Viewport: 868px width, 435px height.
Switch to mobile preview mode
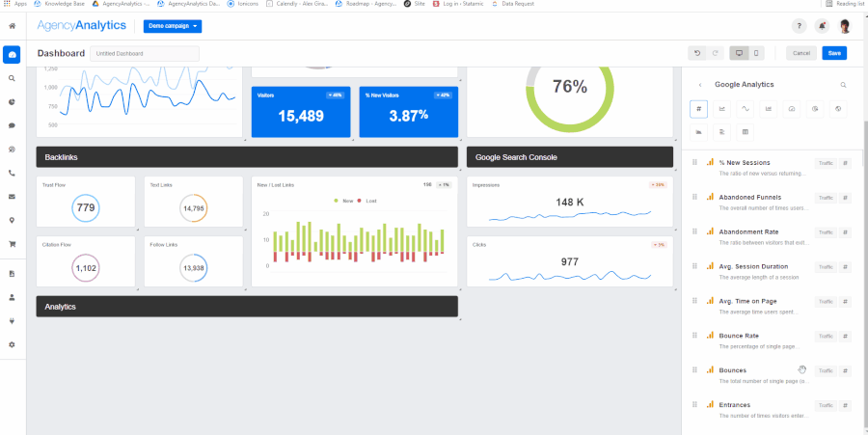[756, 53]
